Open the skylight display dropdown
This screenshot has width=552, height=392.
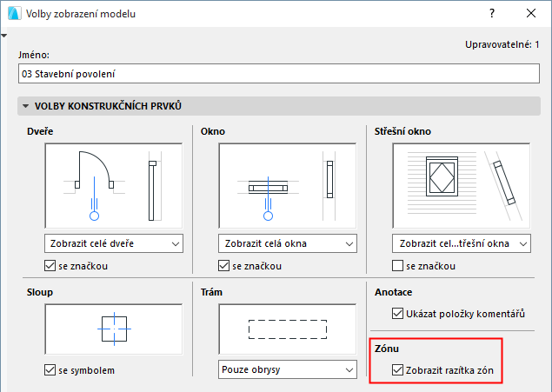[x=462, y=243]
